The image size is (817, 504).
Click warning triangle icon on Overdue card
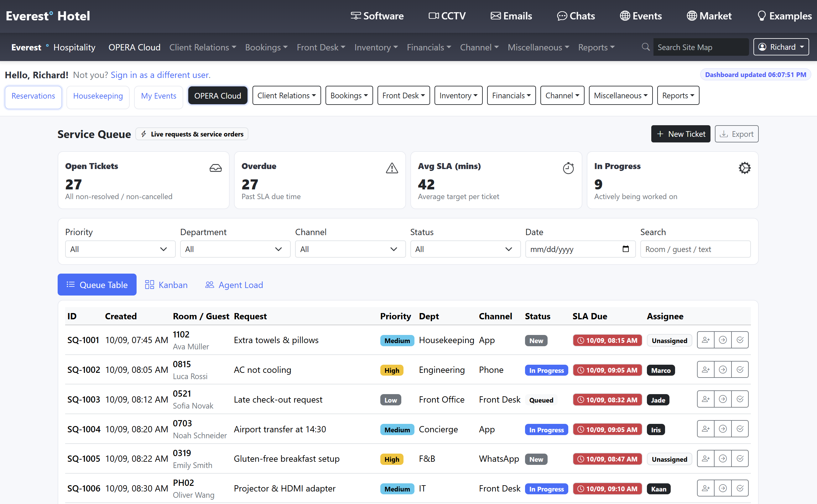point(392,168)
